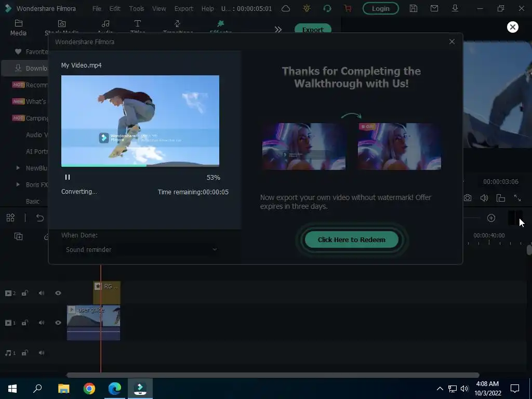
Task: Save project with the floppy disk icon
Action: coord(413,8)
